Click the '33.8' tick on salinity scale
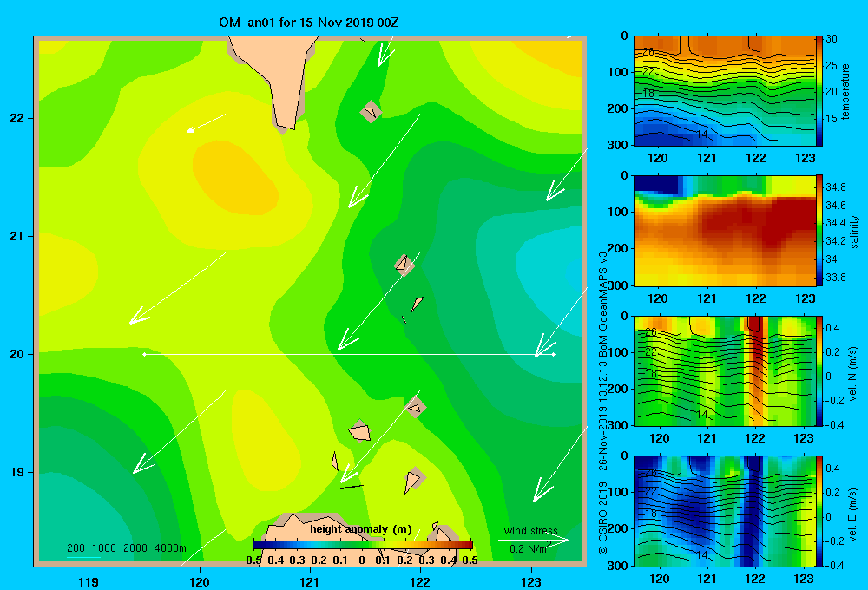 pos(835,278)
